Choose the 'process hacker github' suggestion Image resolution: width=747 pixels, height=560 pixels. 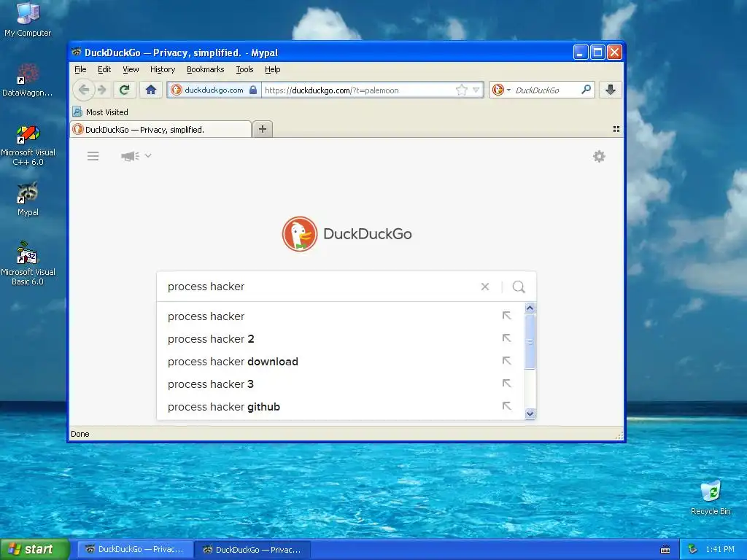(x=340, y=407)
